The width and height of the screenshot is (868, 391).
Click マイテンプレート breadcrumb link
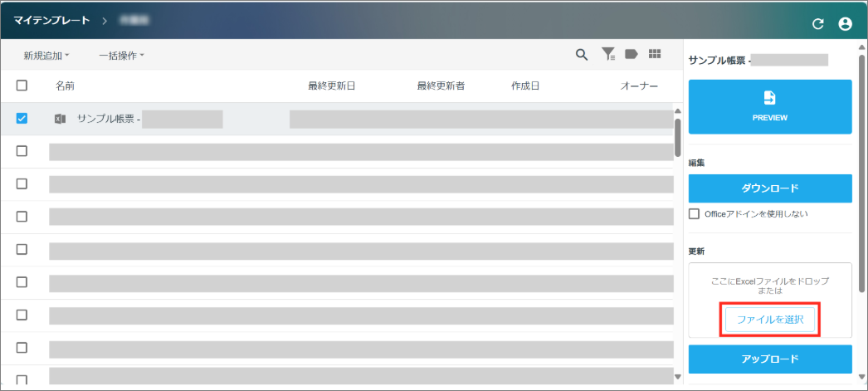pyautogui.click(x=51, y=21)
